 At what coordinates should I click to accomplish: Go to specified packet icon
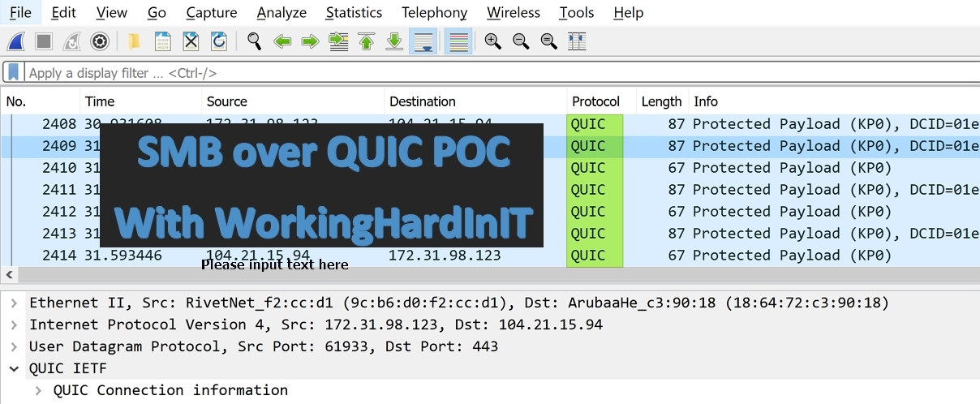(x=338, y=41)
